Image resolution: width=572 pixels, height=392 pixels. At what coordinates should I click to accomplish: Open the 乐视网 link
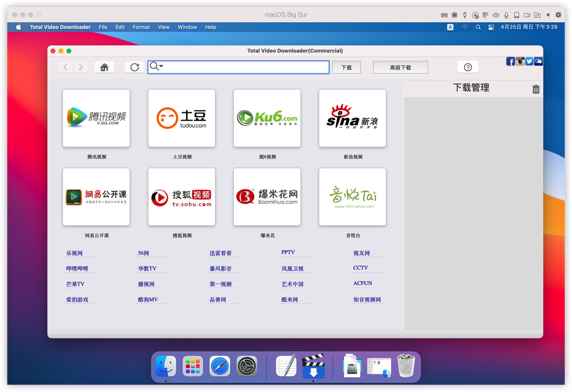(x=74, y=253)
